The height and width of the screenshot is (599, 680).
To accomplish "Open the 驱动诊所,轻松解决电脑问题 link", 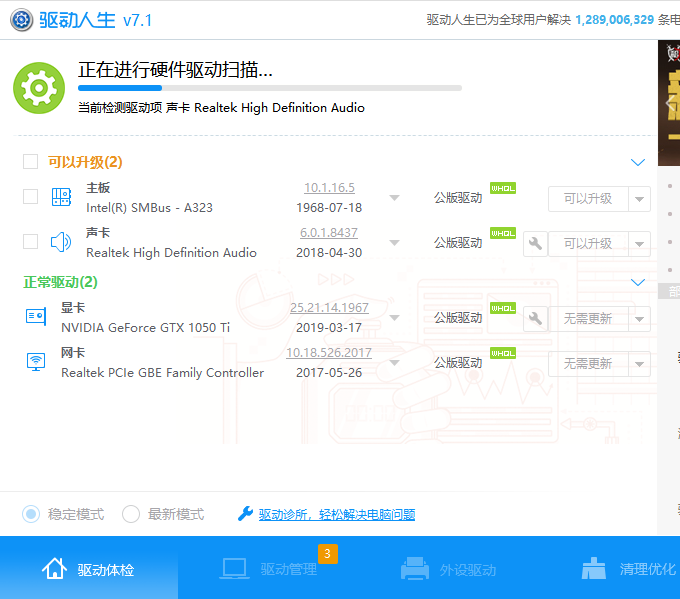I will (x=337, y=515).
